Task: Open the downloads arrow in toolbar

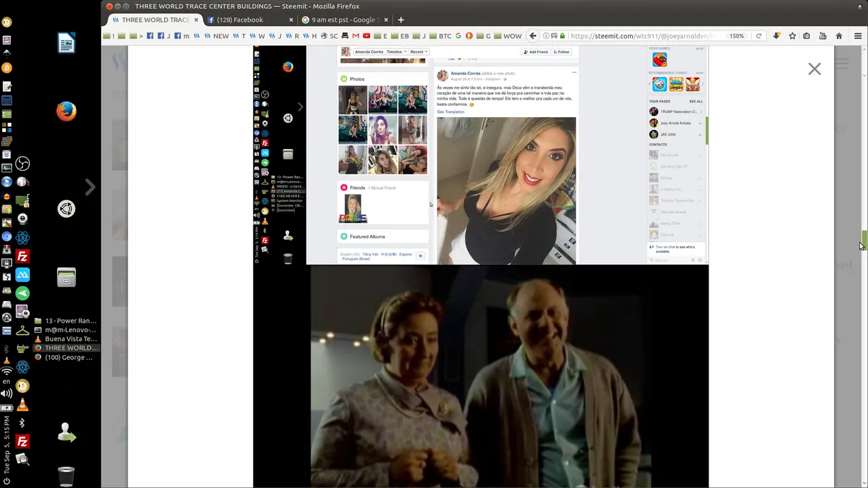Action: click(776, 36)
